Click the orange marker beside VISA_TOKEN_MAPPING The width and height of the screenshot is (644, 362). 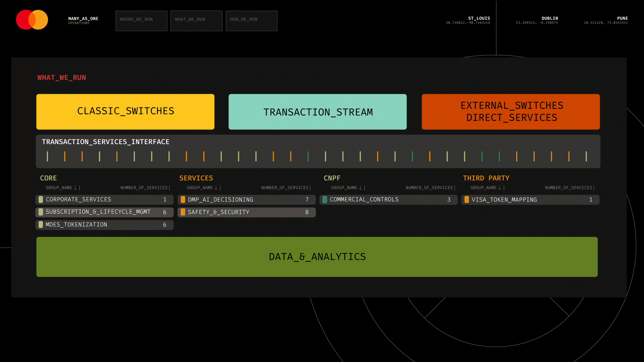coord(467,200)
